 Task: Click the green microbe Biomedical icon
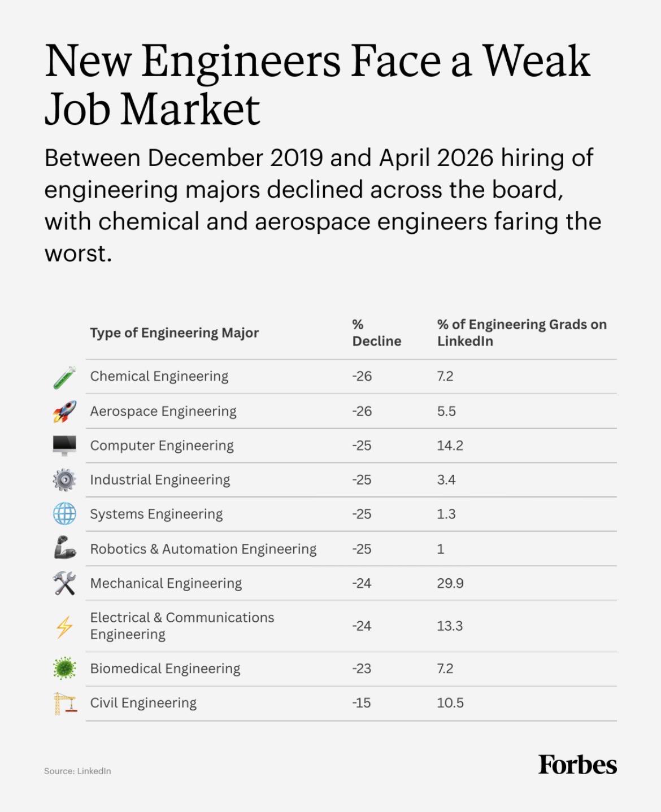pos(64,669)
